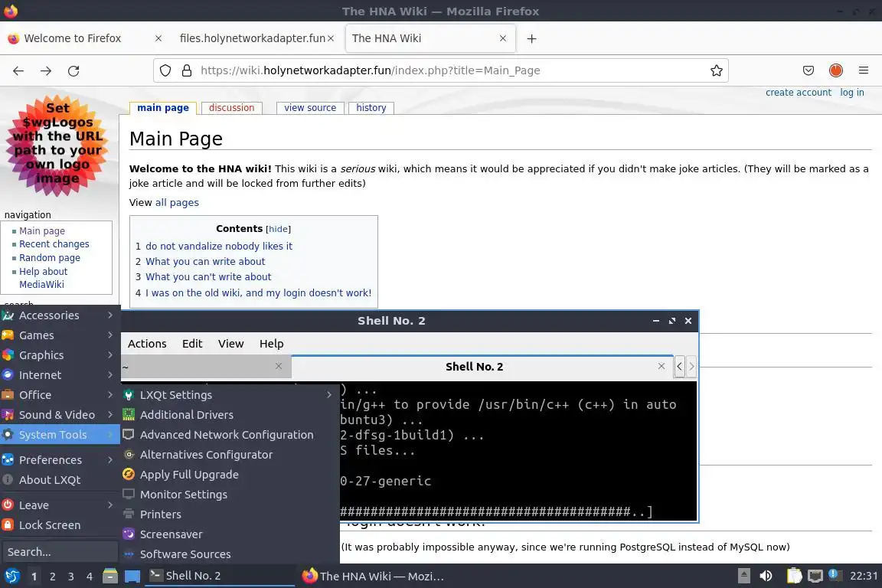Show site security padlock info
The image size is (882, 588).
187,70
